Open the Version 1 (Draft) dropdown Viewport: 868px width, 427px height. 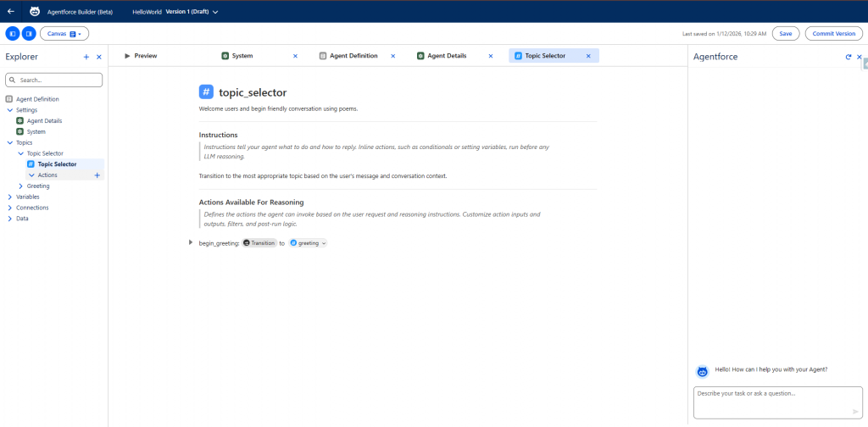(192, 12)
